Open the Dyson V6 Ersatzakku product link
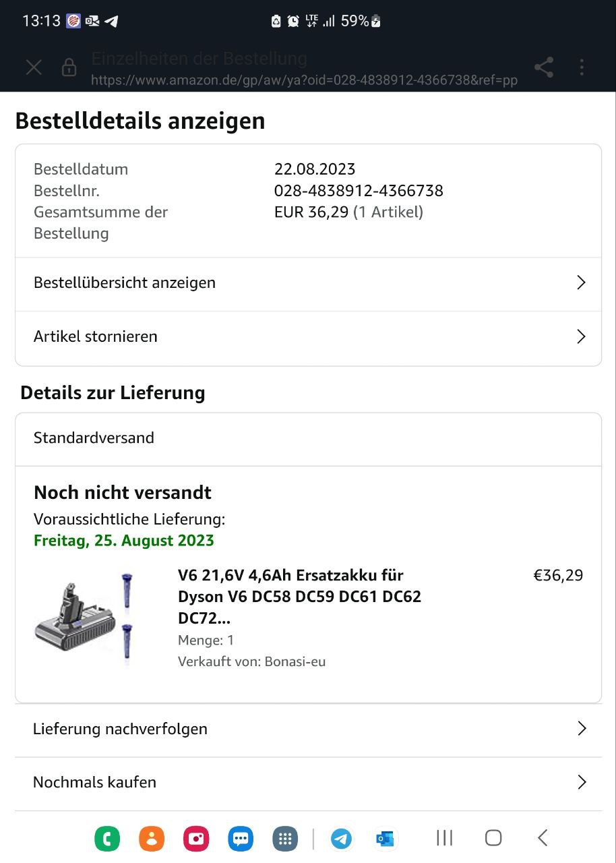Image resolution: width=616 pixels, height=863 pixels. [x=300, y=597]
